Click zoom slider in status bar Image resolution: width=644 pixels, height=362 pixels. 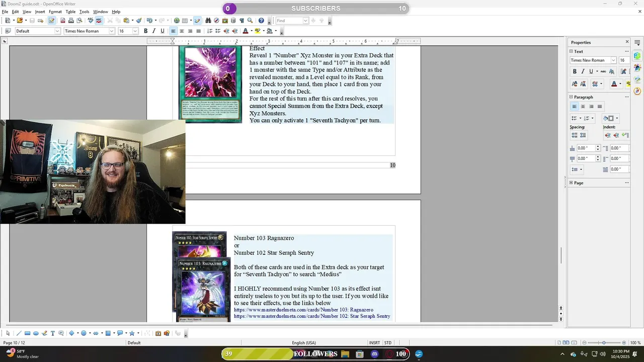click(604, 343)
